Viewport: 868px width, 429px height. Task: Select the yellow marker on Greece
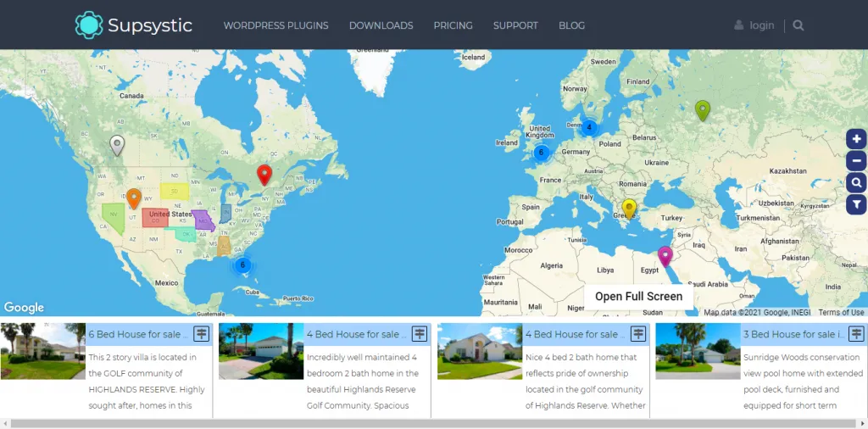(x=629, y=209)
